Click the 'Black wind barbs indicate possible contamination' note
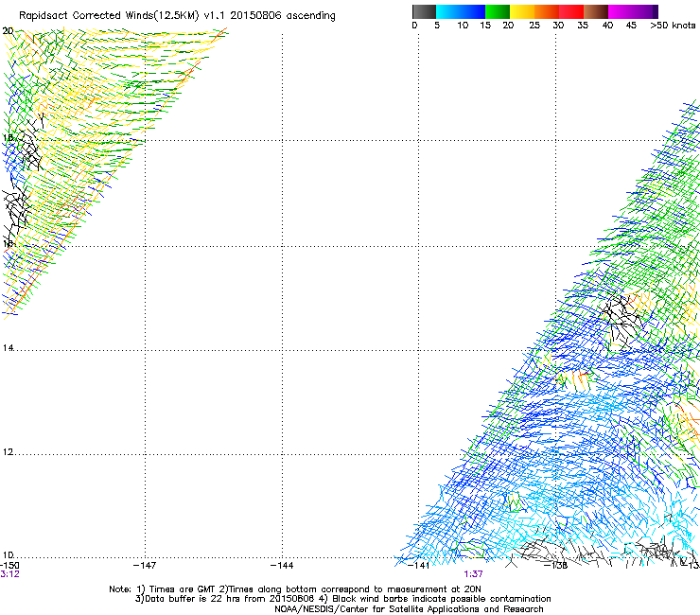Image resolution: width=700 pixels, height=615 pixels. (x=442, y=599)
